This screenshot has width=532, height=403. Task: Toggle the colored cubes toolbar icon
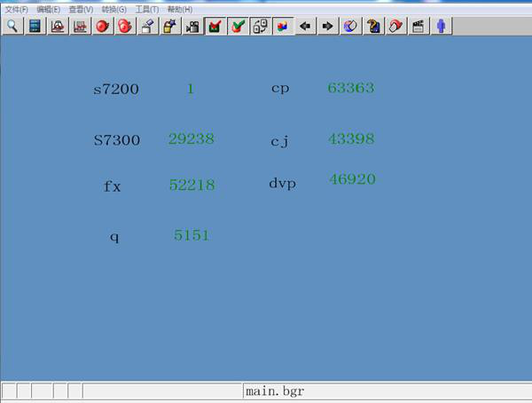click(x=283, y=26)
